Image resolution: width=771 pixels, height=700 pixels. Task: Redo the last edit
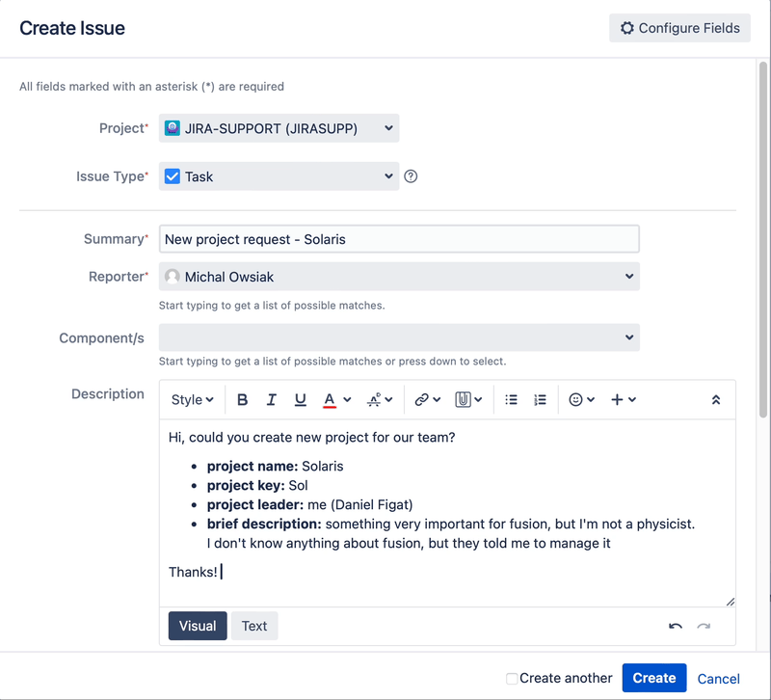click(x=704, y=626)
